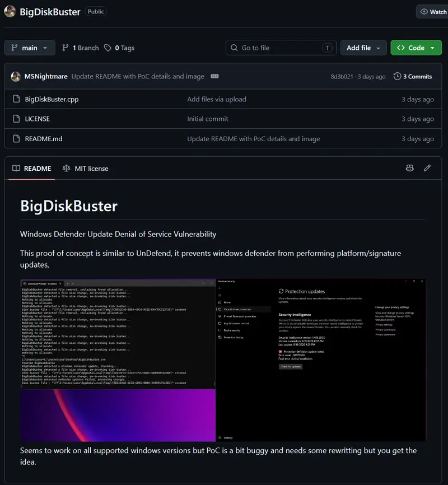Click the file icon beside README.md
Viewport: 448px width, 485px height.
pos(16,138)
